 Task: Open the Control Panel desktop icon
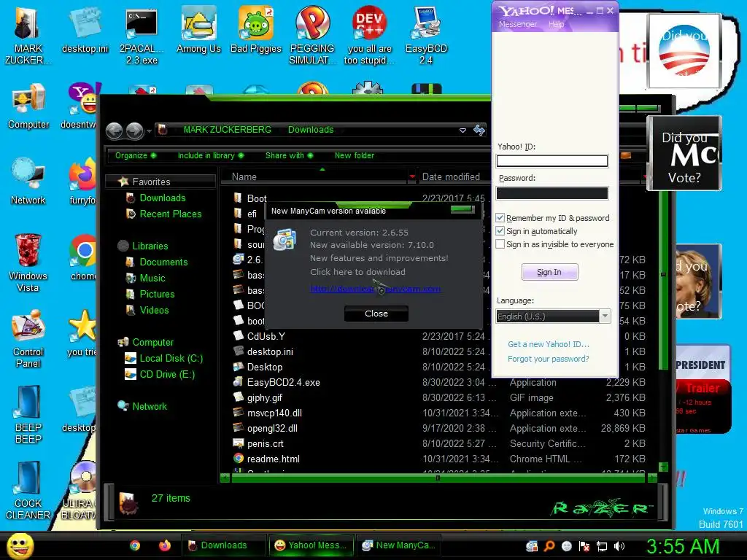point(28,338)
